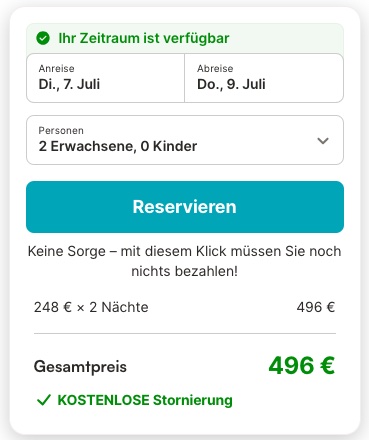Click the Abreise label
Screen dimensions: 369x440
click(x=215, y=68)
